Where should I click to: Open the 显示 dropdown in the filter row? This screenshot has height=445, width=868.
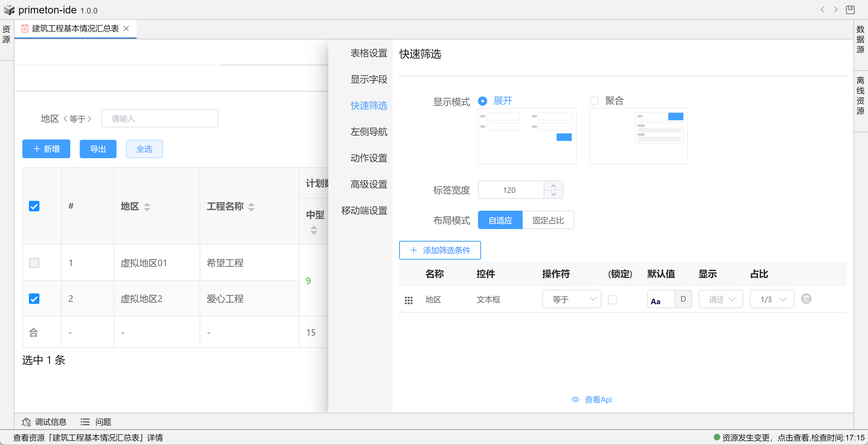[720, 299]
